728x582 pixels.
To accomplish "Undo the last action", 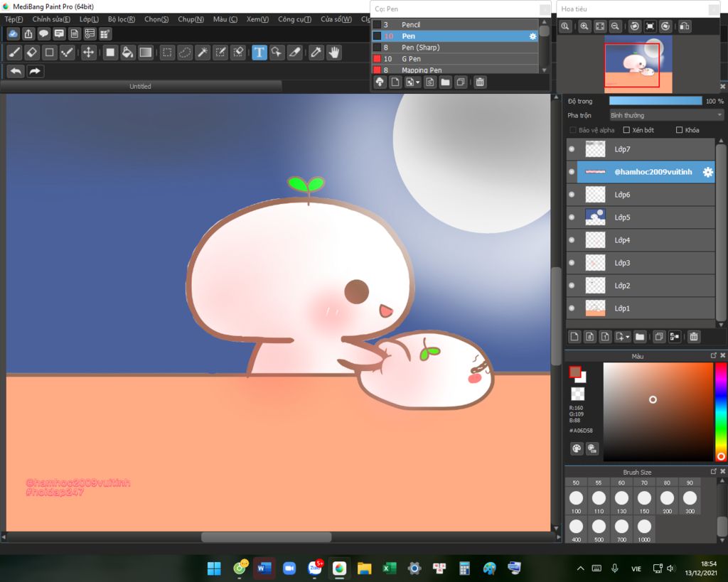I will tap(16, 71).
